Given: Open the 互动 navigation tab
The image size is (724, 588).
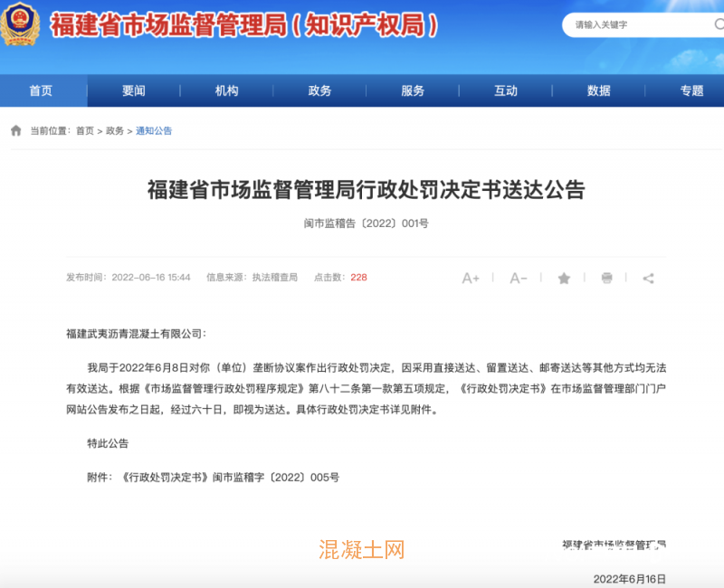Looking at the screenshot, I should 506,90.
